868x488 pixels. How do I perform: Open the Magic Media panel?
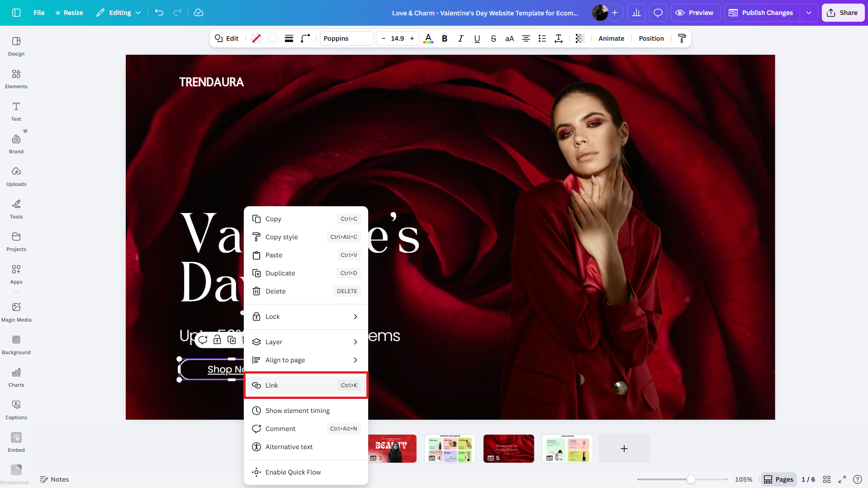(16, 312)
